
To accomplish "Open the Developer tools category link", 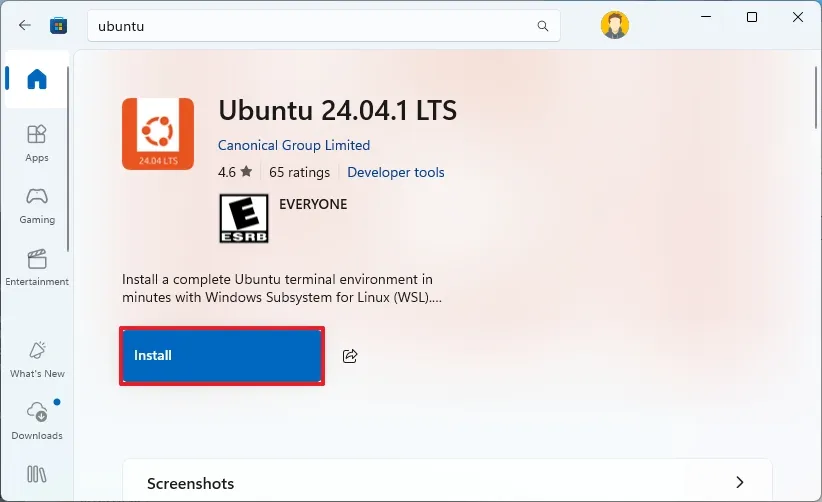I will 396,172.
